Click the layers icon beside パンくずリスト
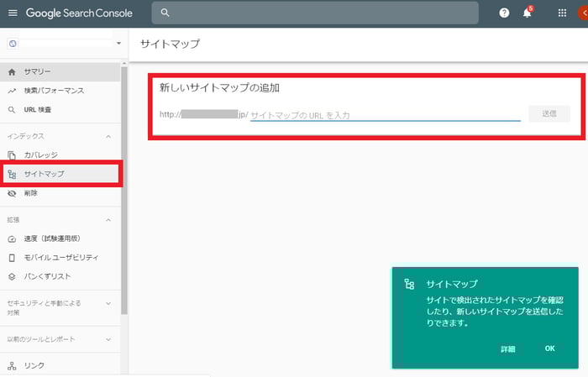This screenshot has width=588, height=377. (12, 276)
